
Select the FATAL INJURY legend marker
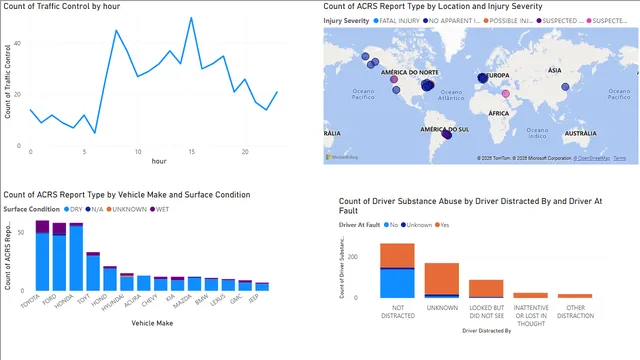click(376, 21)
